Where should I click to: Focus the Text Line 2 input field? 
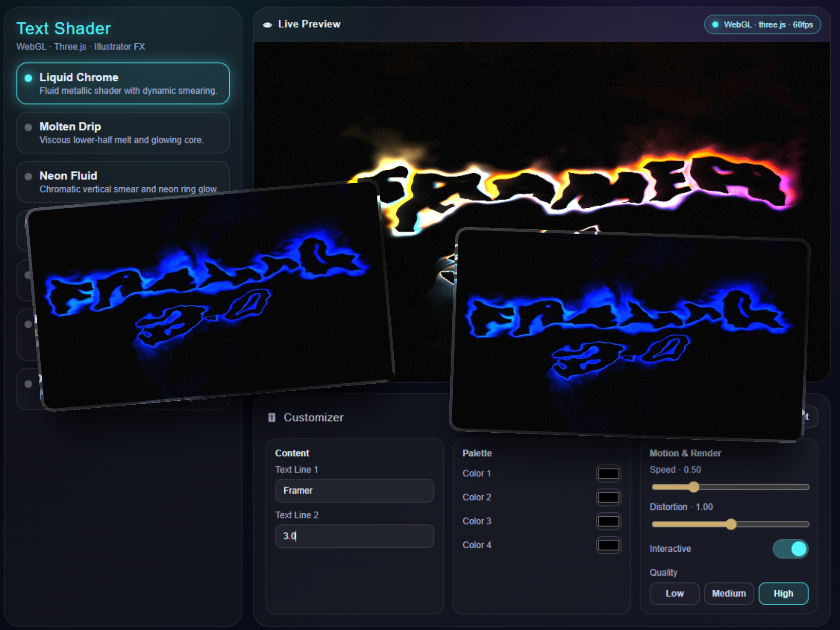tap(354, 536)
